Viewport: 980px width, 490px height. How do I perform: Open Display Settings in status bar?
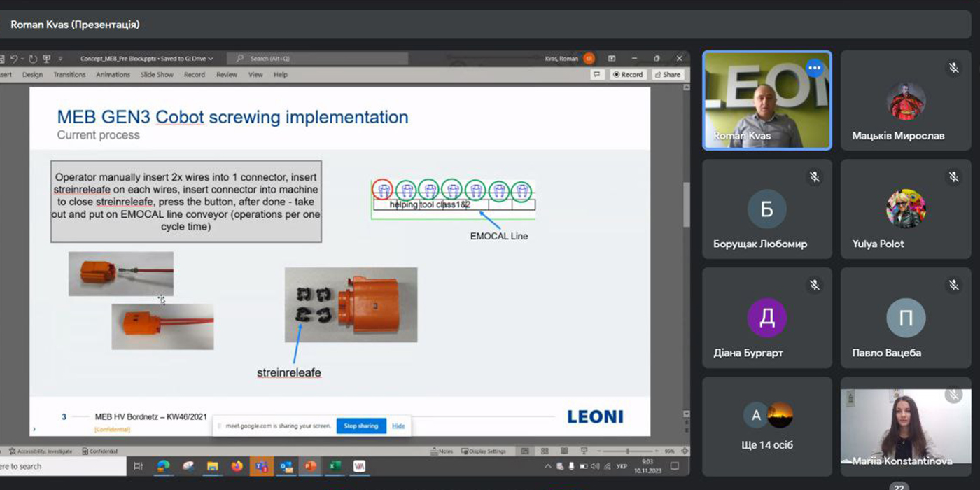(x=484, y=451)
